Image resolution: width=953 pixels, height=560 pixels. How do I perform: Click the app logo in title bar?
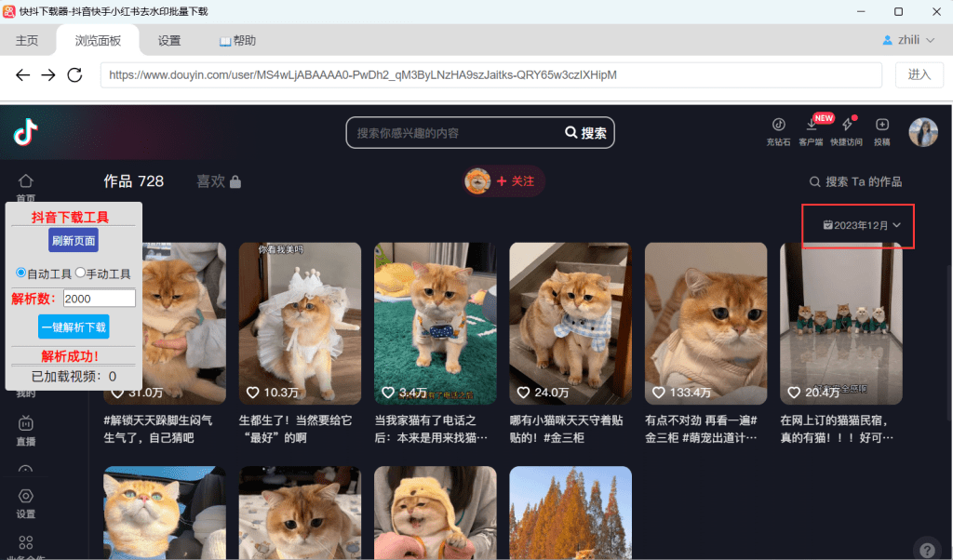point(9,11)
